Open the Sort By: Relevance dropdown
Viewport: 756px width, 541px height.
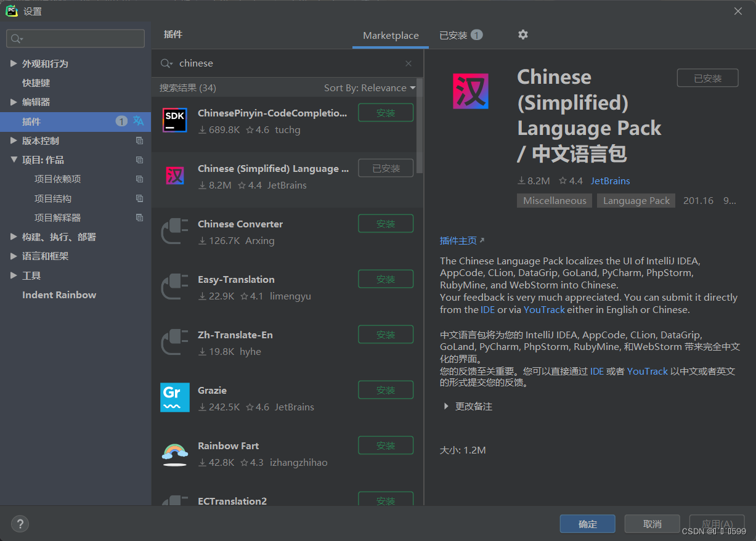(x=370, y=88)
